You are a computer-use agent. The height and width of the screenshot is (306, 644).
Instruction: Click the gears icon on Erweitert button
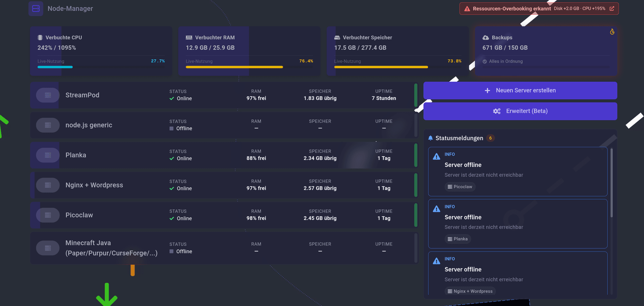click(x=497, y=111)
